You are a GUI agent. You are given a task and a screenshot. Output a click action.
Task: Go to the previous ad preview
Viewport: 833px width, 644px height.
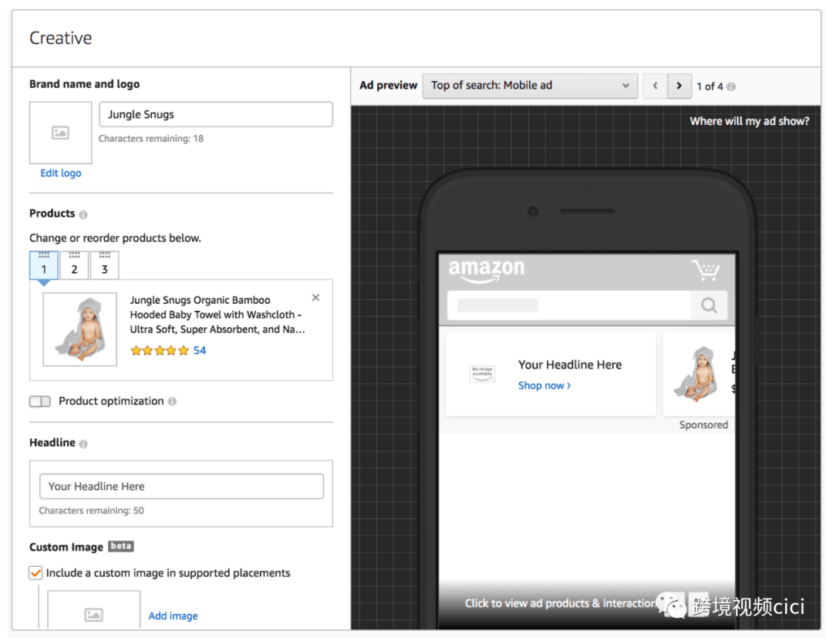point(655,86)
